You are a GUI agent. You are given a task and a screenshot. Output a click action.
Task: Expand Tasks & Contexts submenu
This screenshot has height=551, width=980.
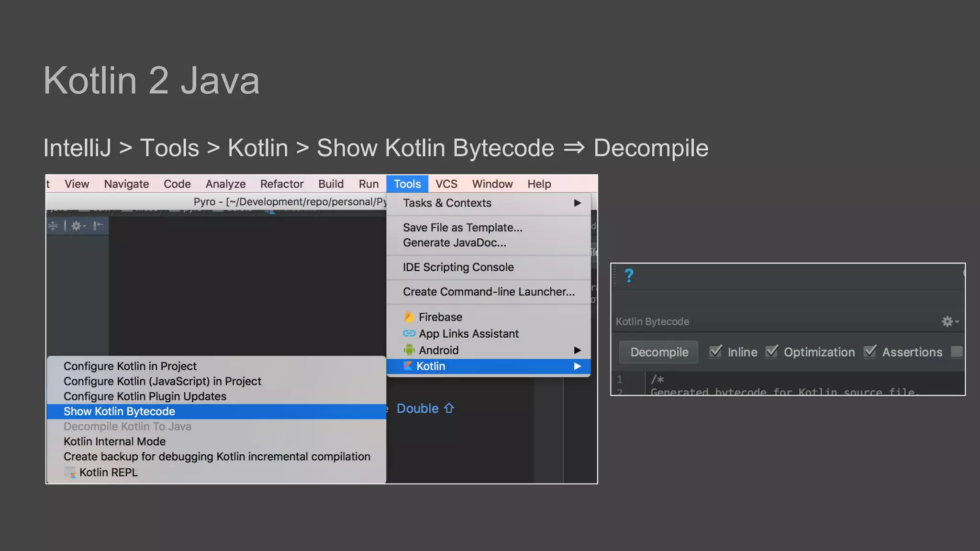point(489,203)
